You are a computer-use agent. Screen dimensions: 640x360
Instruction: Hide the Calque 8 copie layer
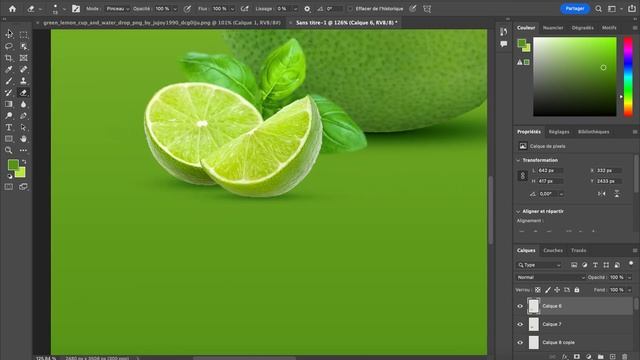click(x=520, y=342)
